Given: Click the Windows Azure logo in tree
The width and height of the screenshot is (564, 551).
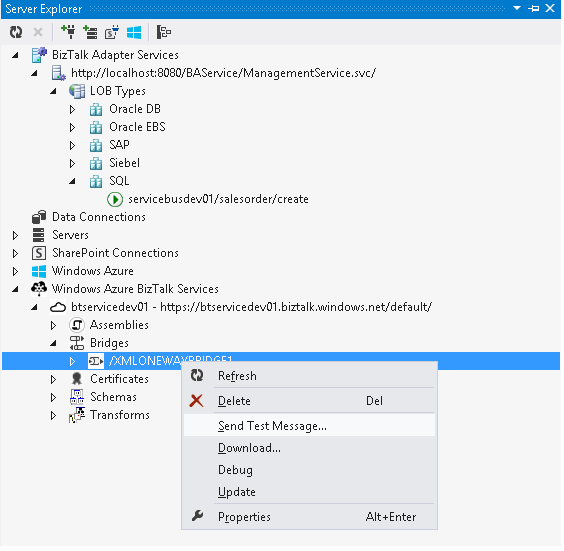Looking at the screenshot, I should point(39,271).
